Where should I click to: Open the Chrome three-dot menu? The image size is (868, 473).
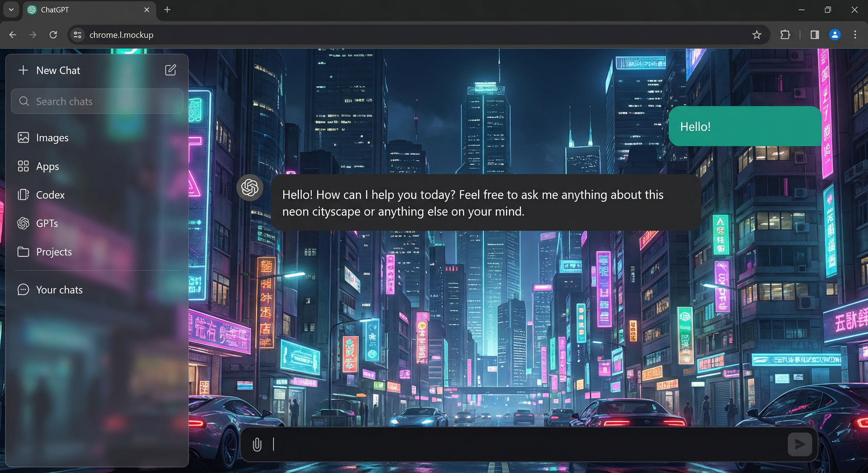click(855, 35)
